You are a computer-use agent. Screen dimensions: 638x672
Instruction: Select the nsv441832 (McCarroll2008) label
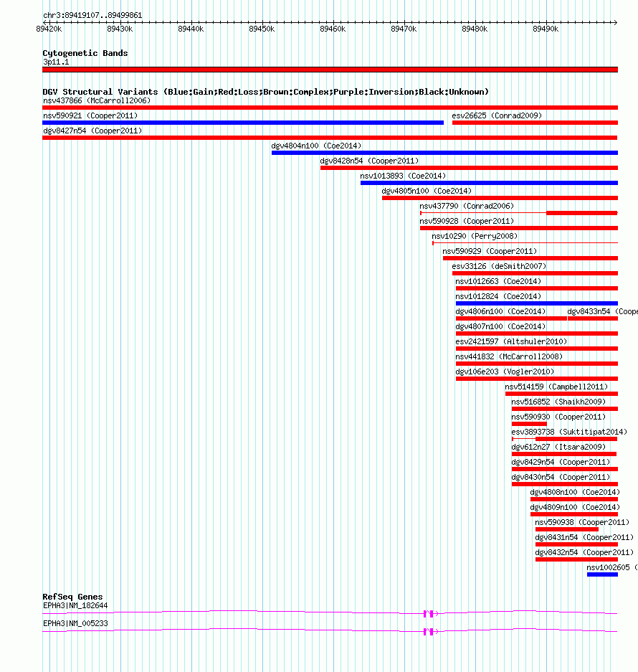[x=509, y=356]
